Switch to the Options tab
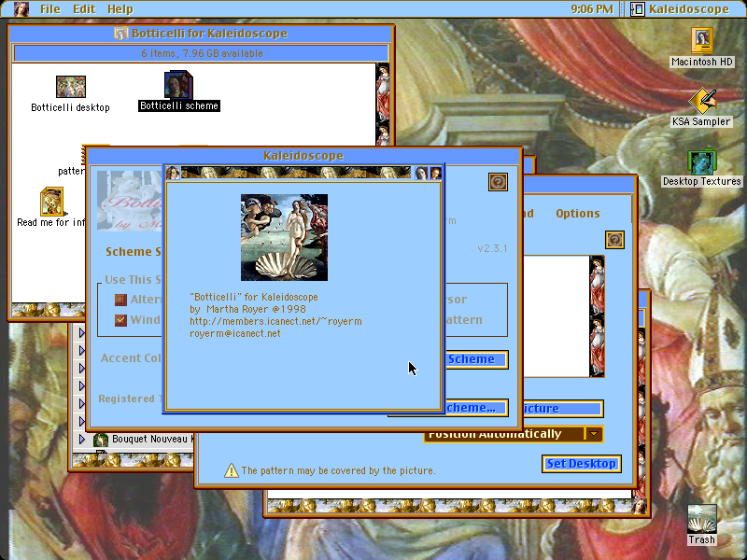 (577, 214)
